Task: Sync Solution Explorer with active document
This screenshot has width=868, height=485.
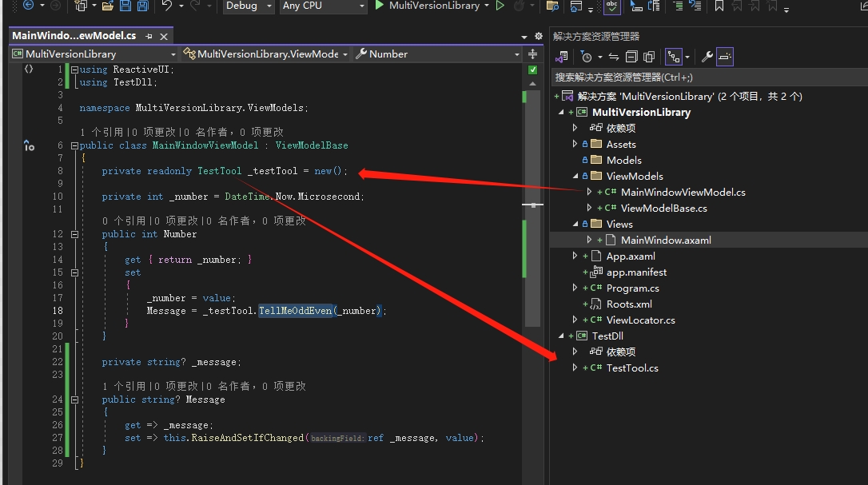Action: (613, 57)
